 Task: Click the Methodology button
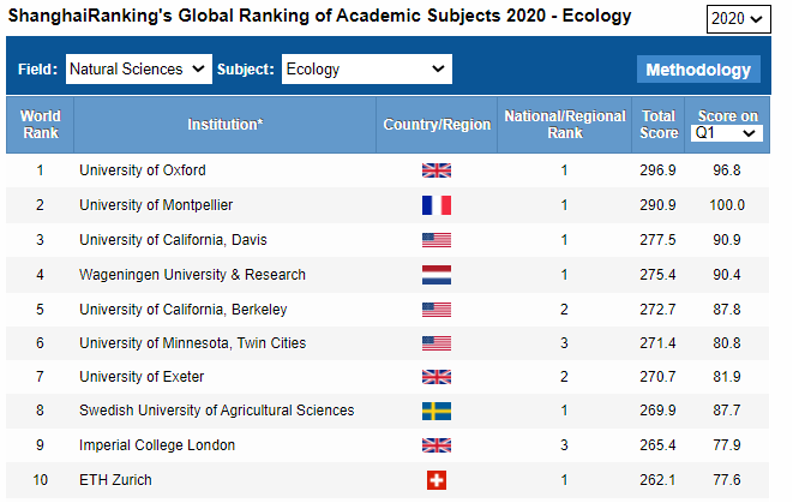(x=698, y=70)
